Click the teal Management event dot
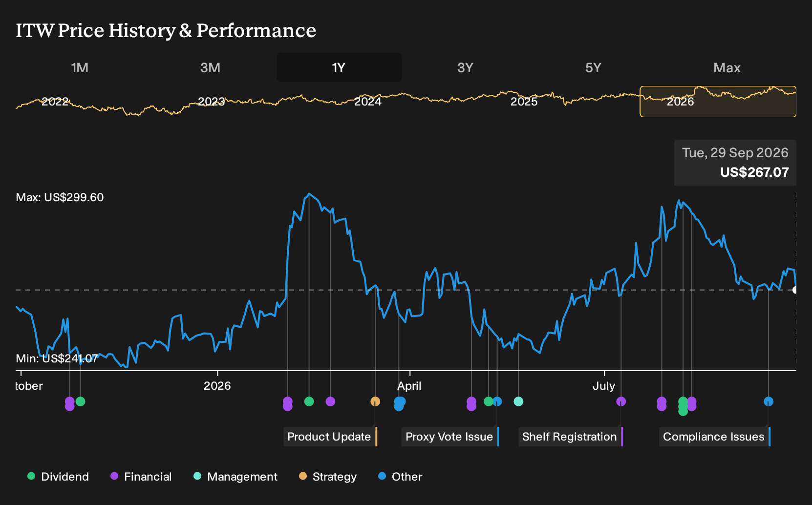The image size is (812, 505). (518, 401)
